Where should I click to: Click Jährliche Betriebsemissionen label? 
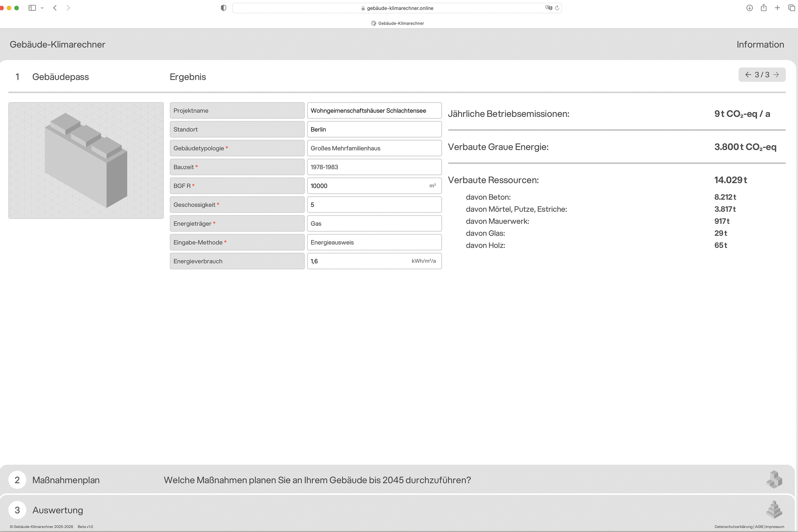coord(508,114)
